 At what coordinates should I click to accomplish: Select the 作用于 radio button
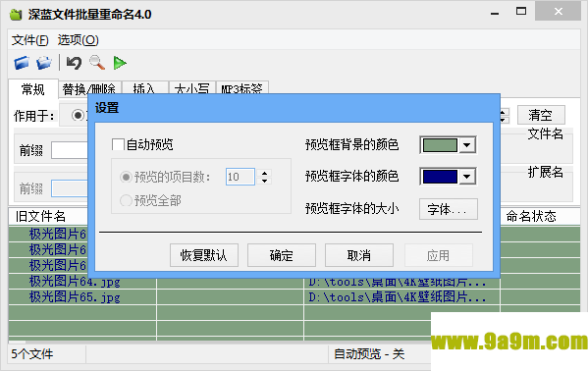pos(78,115)
